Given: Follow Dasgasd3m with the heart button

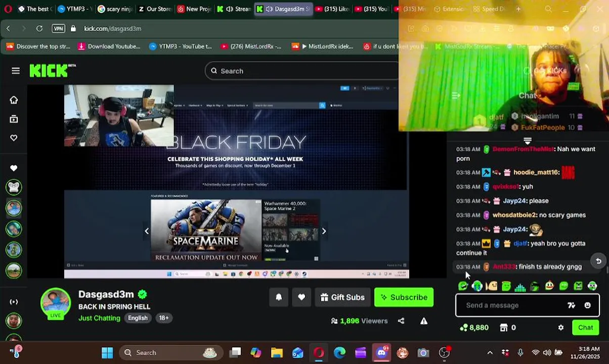Looking at the screenshot, I should tap(301, 297).
